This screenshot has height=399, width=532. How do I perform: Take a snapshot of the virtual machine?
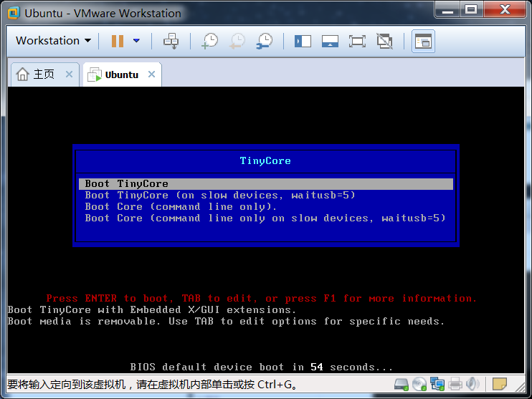210,41
